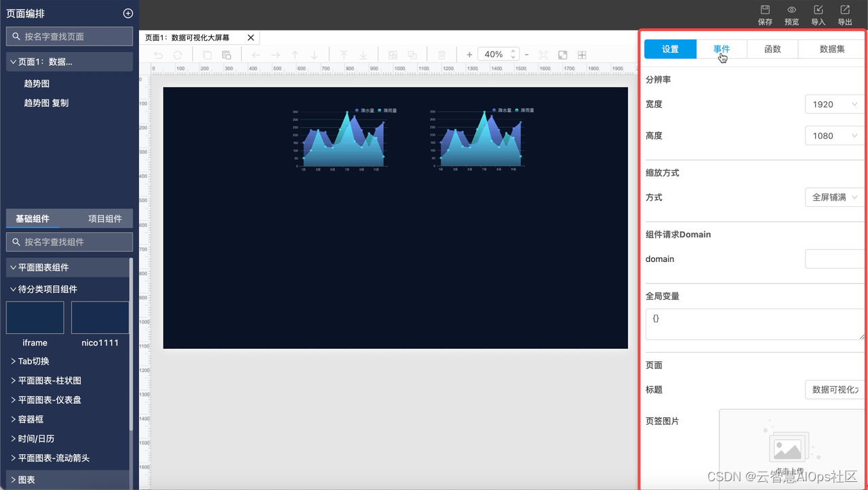
Task: Open the 宽度 1920 dropdown
Action: point(835,105)
